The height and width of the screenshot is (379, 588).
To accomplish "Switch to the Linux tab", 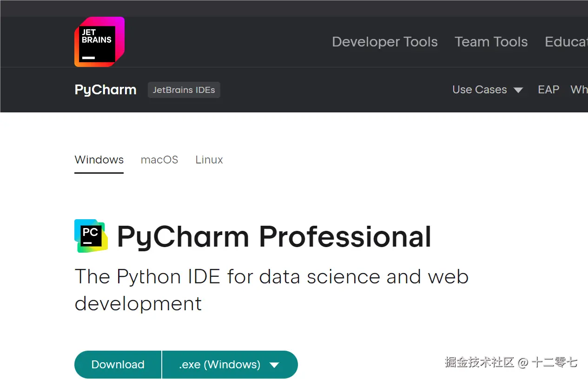I will 209,160.
